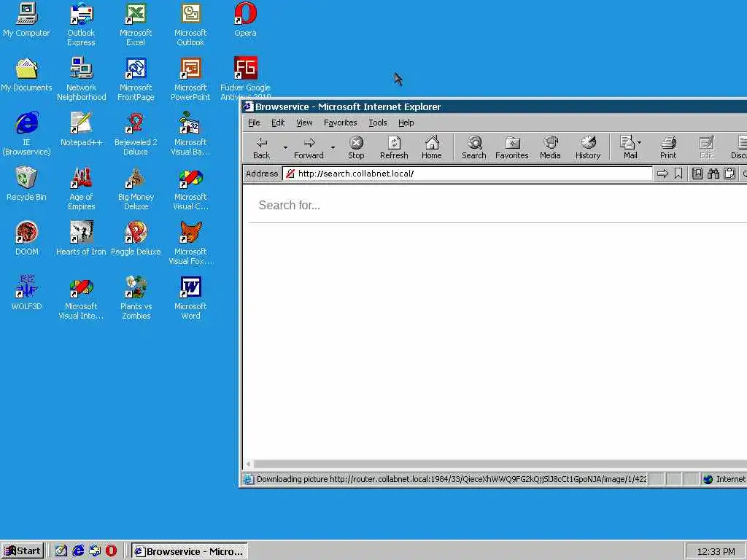Select the Peggle Deluxe shortcut
Image resolution: width=747 pixels, height=560 pixels.
click(136, 239)
